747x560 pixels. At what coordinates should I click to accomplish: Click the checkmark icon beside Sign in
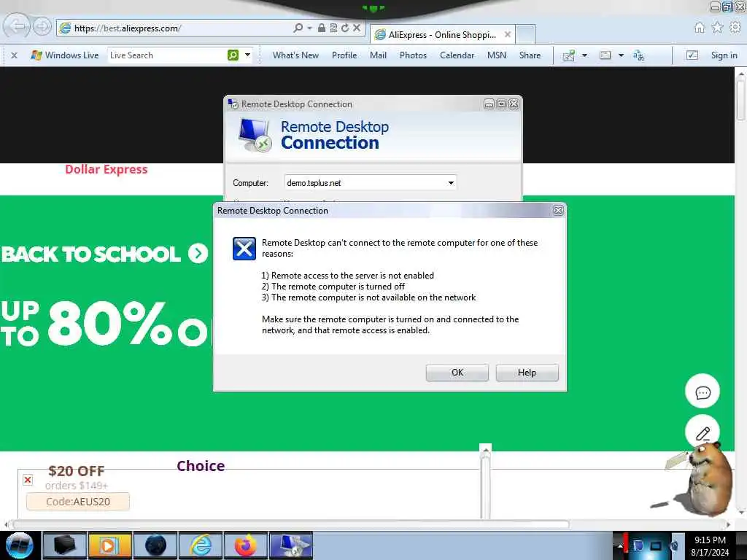(692, 55)
